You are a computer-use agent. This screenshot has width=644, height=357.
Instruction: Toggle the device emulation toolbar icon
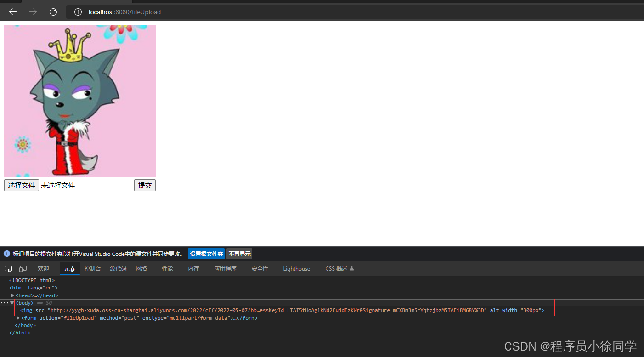point(23,268)
